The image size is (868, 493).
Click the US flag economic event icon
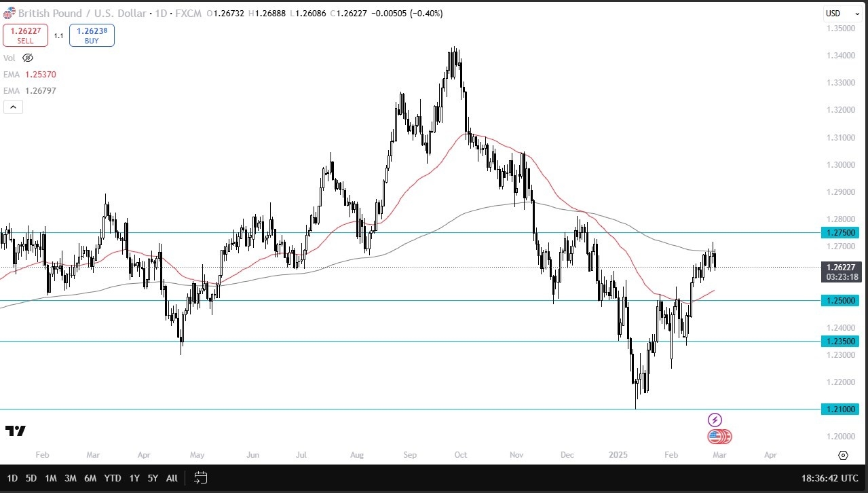(x=715, y=437)
